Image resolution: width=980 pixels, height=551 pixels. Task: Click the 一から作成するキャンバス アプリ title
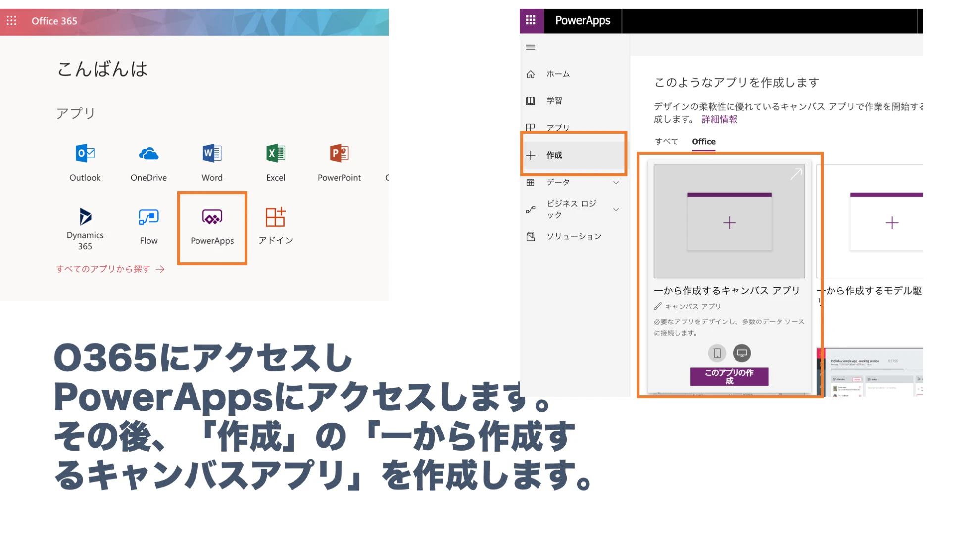pos(727,291)
